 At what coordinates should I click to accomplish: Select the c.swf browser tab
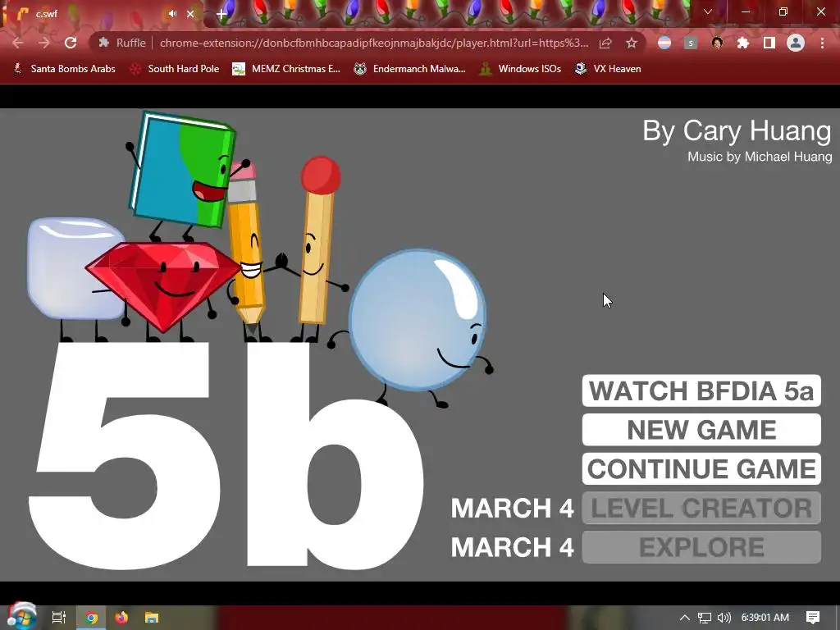pos(102,14)
